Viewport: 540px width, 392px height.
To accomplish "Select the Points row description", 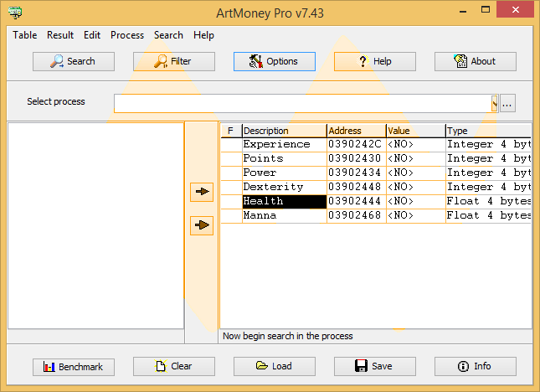I will (285, 158).
